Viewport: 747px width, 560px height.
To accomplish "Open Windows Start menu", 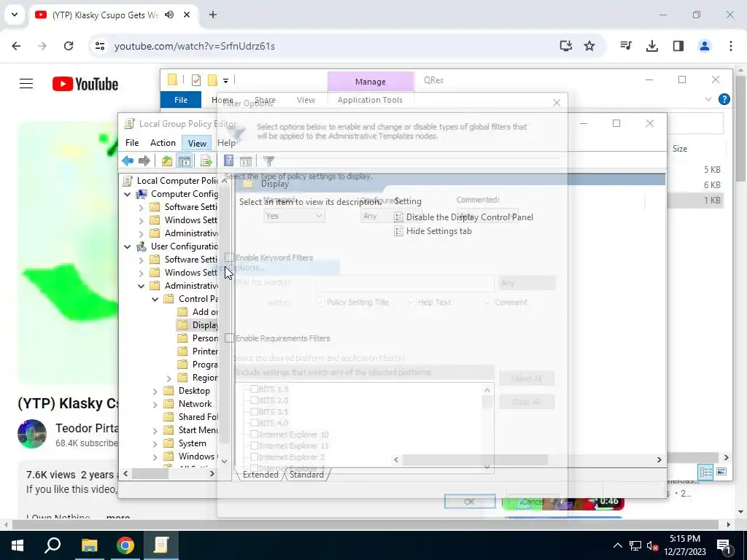I will coord(18,545).
